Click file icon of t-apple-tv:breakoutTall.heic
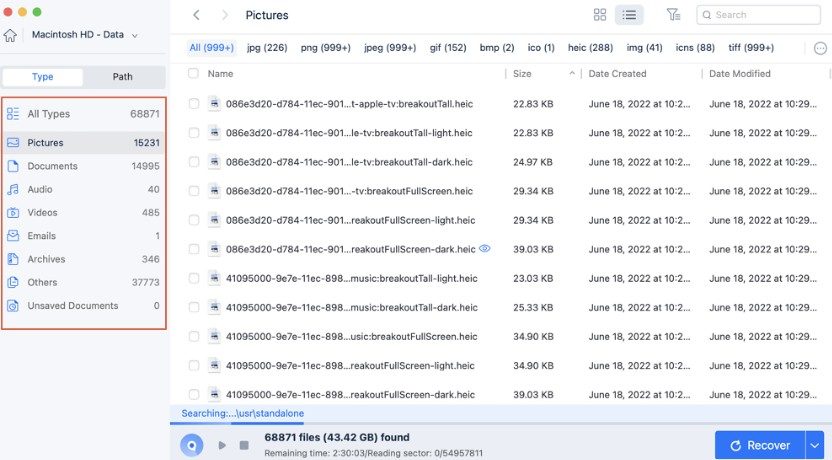The image size is (832, 460). tap(214, 103)
